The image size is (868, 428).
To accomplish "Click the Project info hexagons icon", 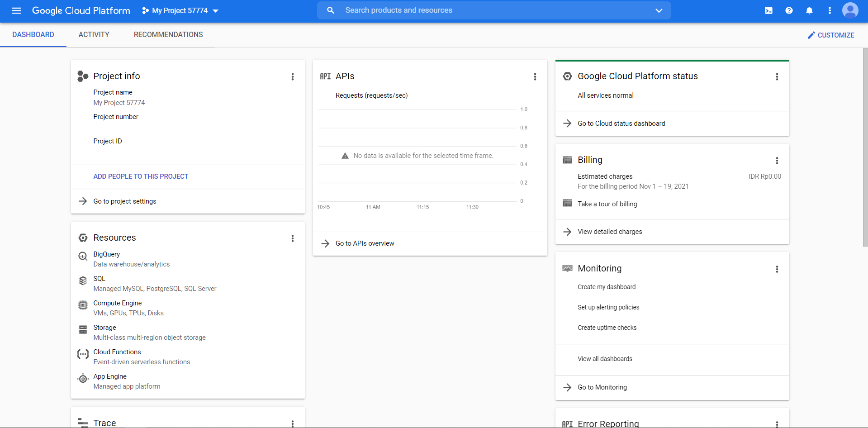I will tap(83, 76).
